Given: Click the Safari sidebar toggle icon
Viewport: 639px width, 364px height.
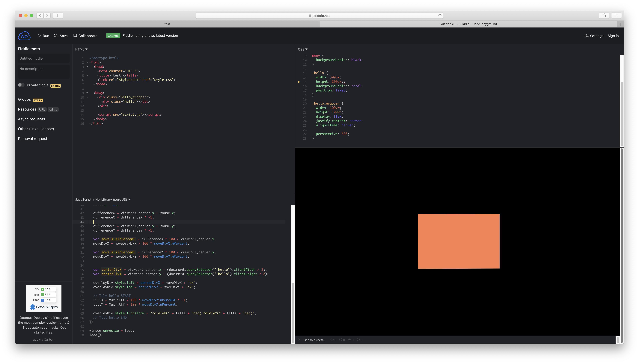Looking at the screenshot, I should (x=58, y=16).
